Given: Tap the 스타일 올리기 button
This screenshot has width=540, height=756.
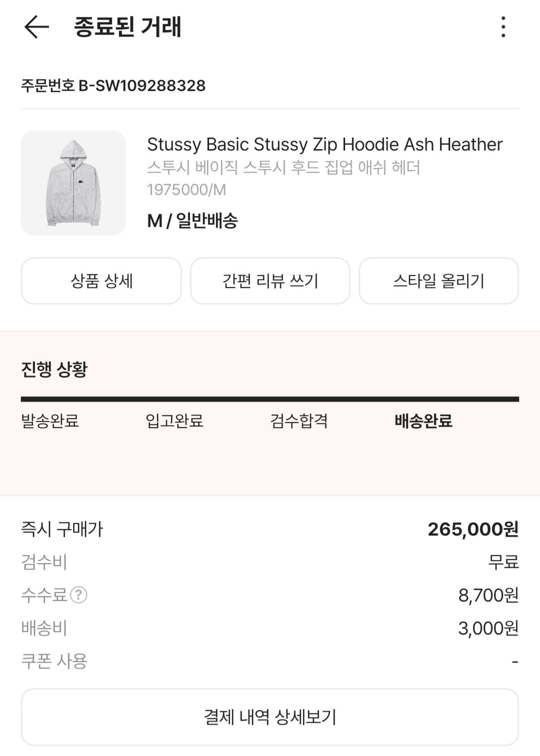Looking at the screenshot, I should [439, 281].
